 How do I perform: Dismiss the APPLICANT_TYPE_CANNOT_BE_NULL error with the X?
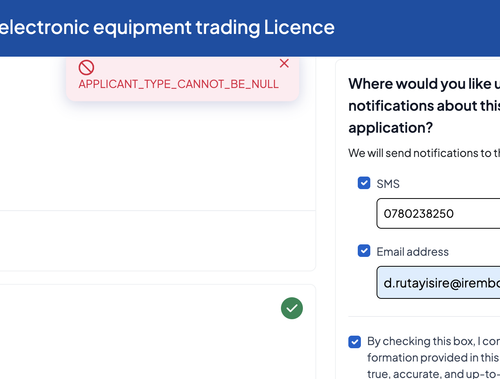tap(284, 63)
